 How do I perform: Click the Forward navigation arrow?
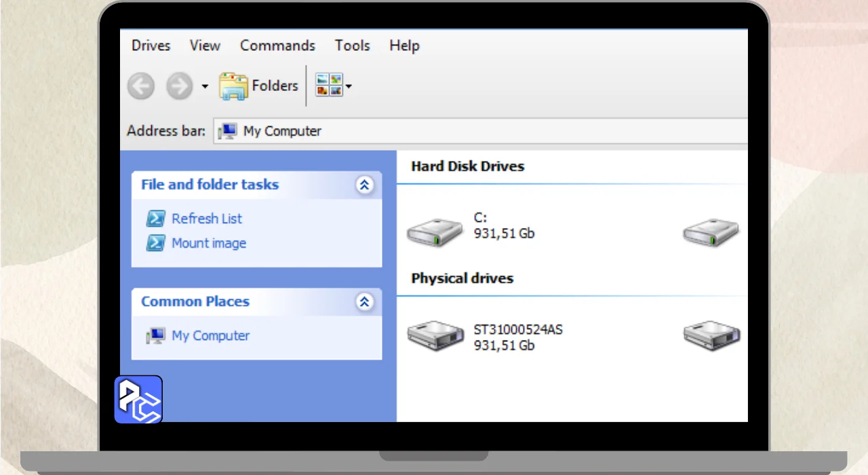point(180,86)
